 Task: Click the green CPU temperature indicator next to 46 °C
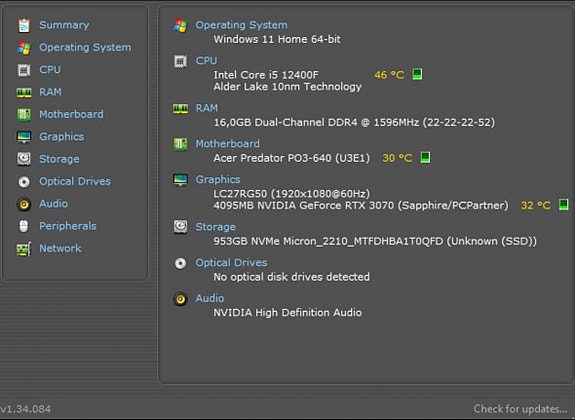[417, 74]
